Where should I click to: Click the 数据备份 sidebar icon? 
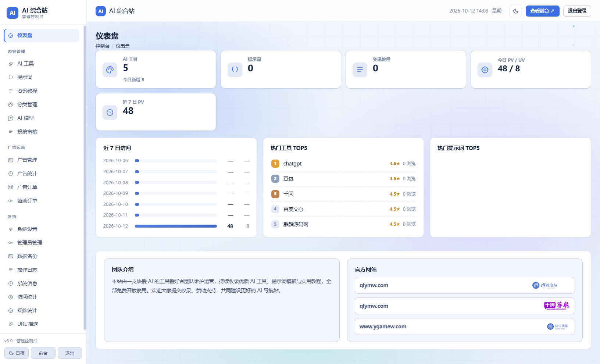pos(11,257)
